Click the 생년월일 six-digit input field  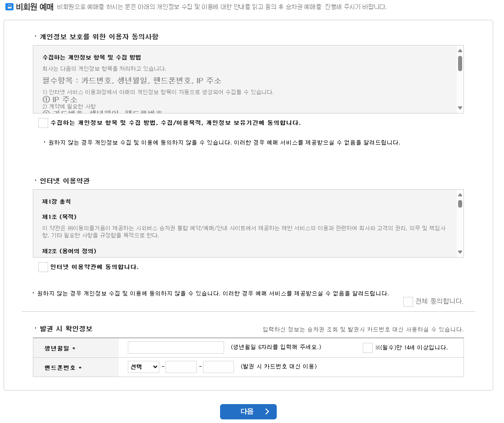[175, 347]
